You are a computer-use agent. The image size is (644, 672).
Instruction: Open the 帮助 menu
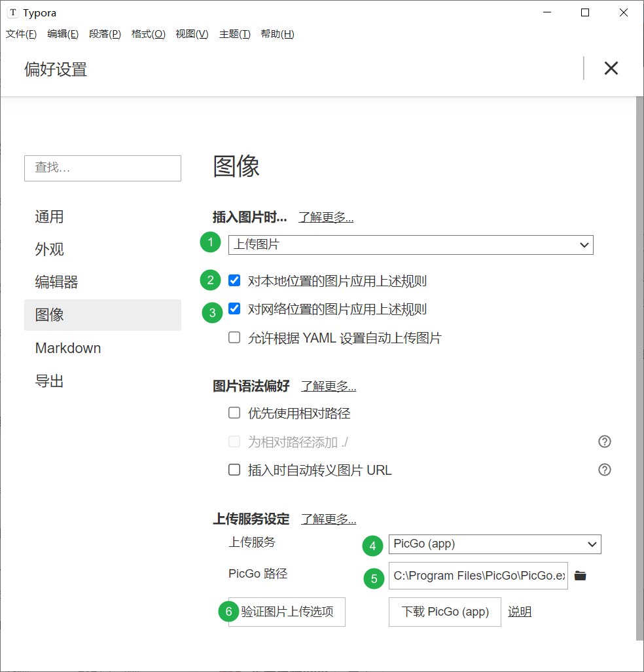277,34
